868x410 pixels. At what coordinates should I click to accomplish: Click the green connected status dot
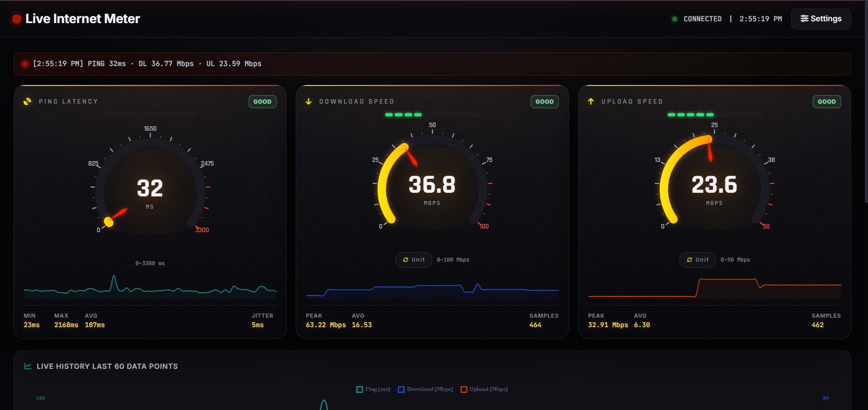[675, 19]
